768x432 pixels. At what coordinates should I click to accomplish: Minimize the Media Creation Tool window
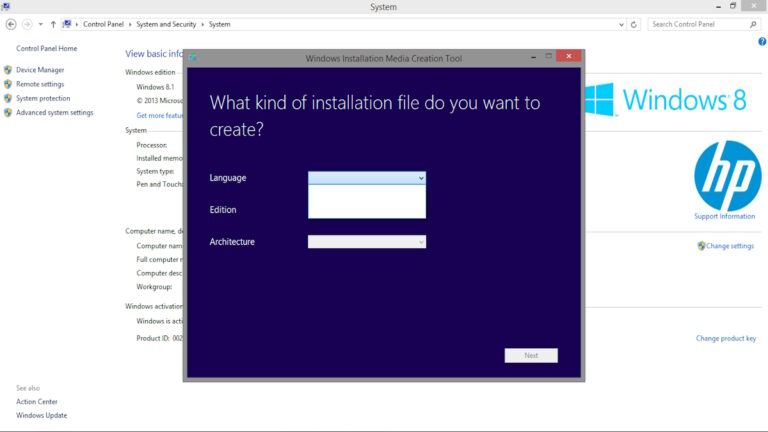[533, 57]
